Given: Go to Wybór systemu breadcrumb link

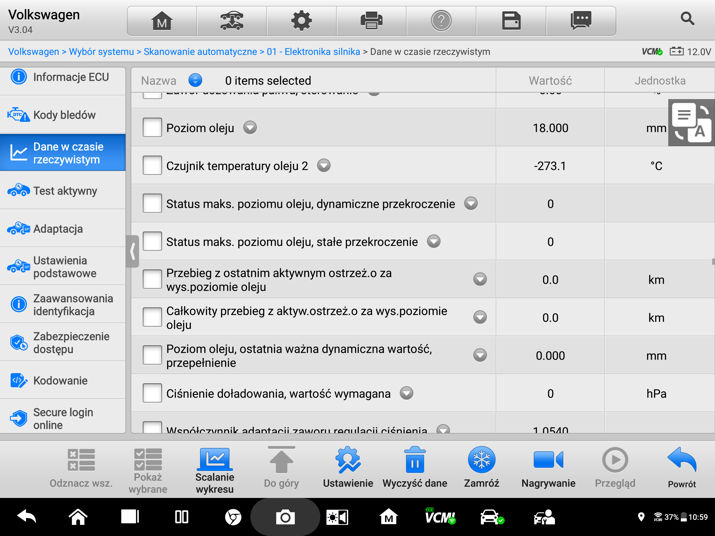Looking at the screenshot, I should pyautogui.click(x=101, y=52).
